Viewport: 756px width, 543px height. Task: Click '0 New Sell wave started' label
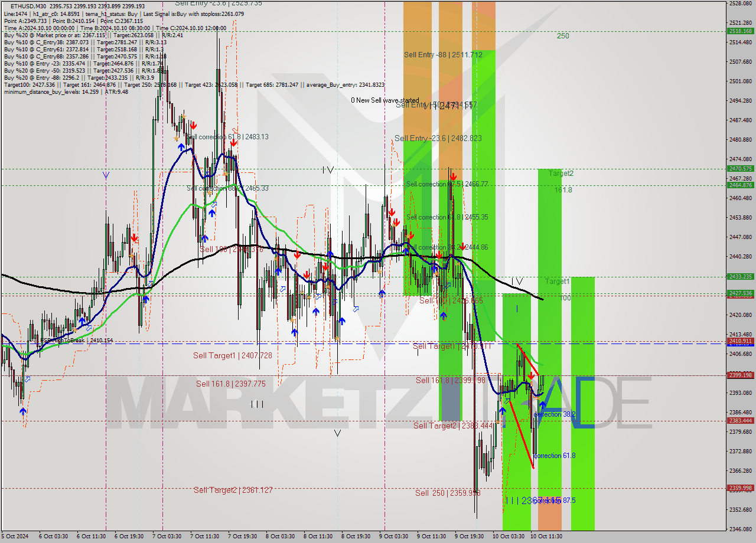pos(384,100)
